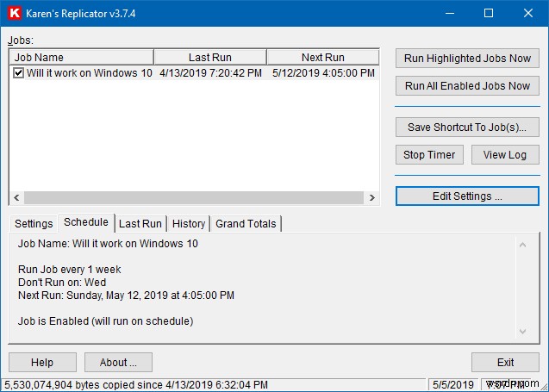Select the job's next run cell 5/12/2019 4:05:00 PM
Image resolution: width=549 pixels, height=392 pixels.
click(x=323, y=72)
